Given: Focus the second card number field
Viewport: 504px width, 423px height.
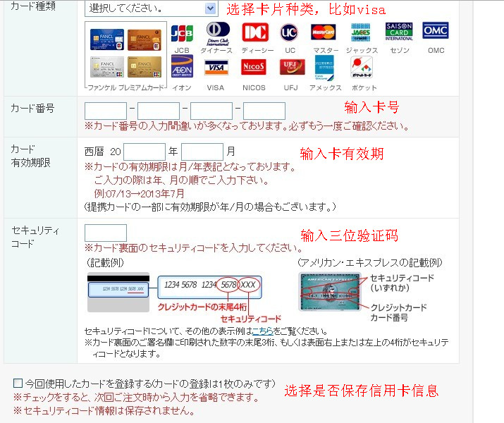Looking at the screenshot, I should pos(159,111).
